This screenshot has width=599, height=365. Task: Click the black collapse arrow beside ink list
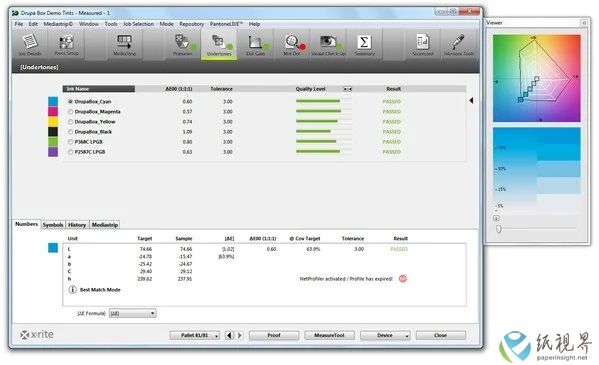click(471, 100)
